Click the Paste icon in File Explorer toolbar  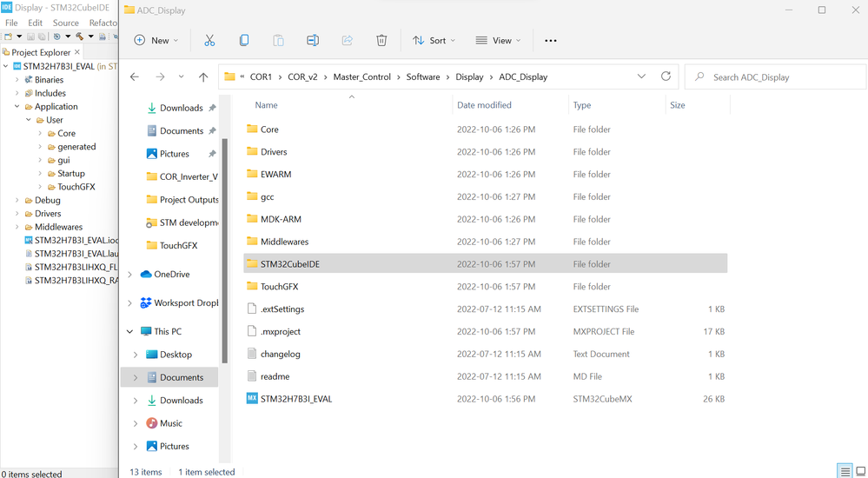278,41
